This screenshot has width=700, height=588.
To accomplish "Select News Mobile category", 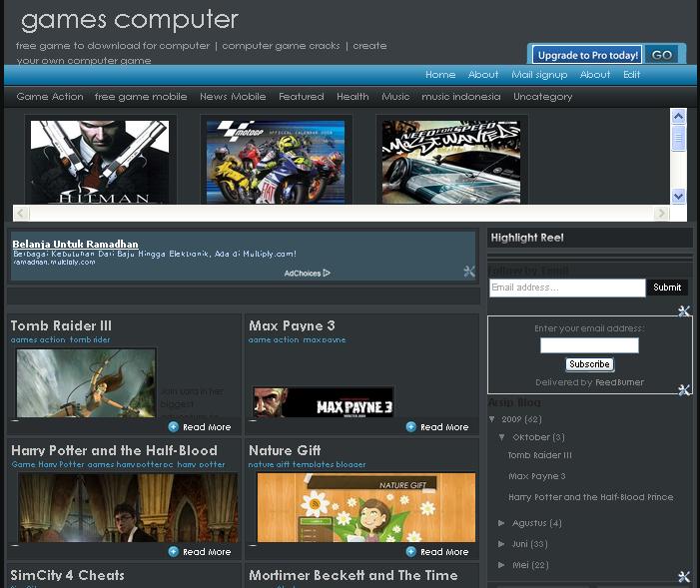I will coord(233,97).
